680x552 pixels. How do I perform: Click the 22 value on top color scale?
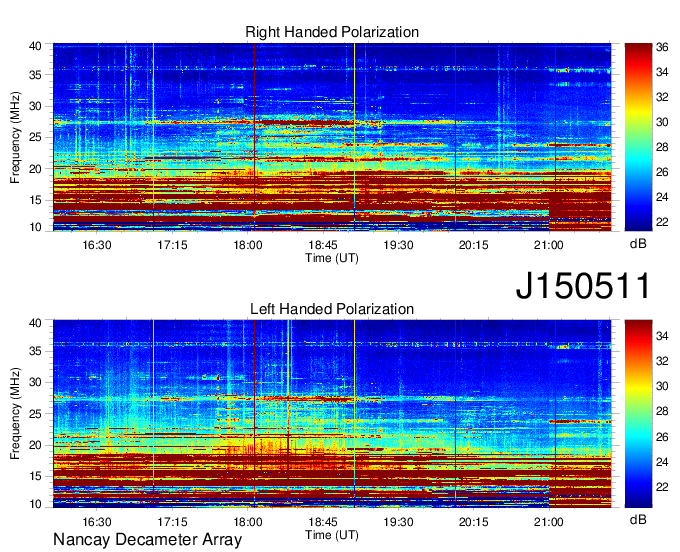(x=662, y=222)
